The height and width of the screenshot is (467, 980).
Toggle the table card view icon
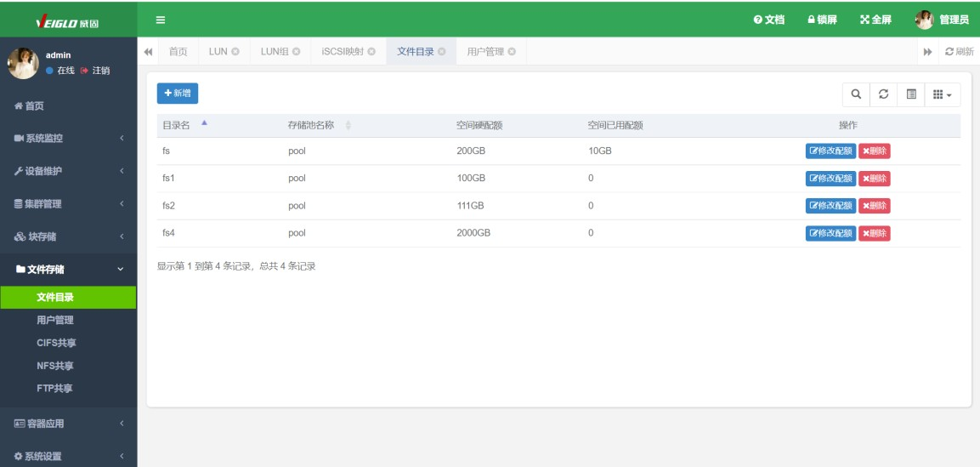click(x=910, y=94)
